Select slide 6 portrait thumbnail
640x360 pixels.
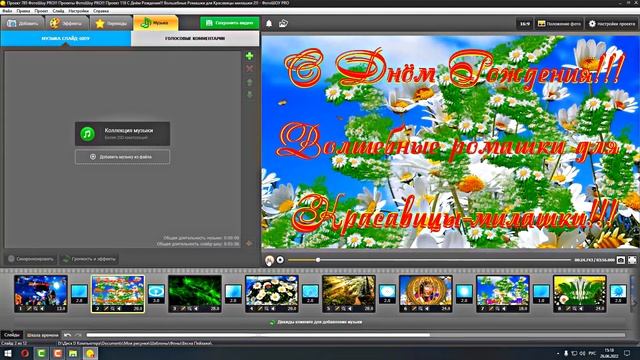tap(426, 294)
